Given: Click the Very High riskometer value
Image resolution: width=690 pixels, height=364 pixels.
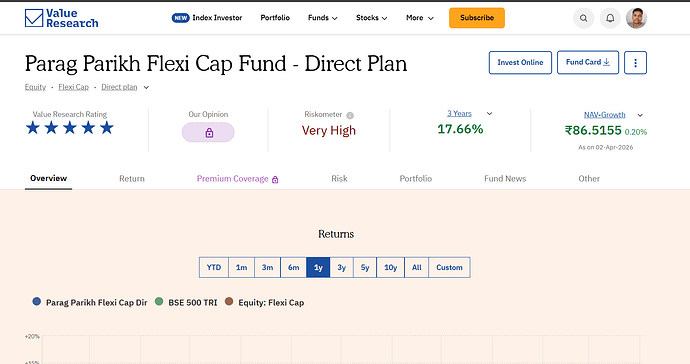Looking at the screenshot, I should coord(329,131).
